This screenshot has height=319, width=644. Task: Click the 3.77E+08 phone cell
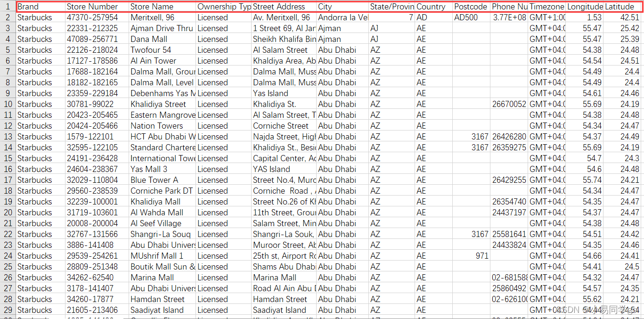pos(509,17)
